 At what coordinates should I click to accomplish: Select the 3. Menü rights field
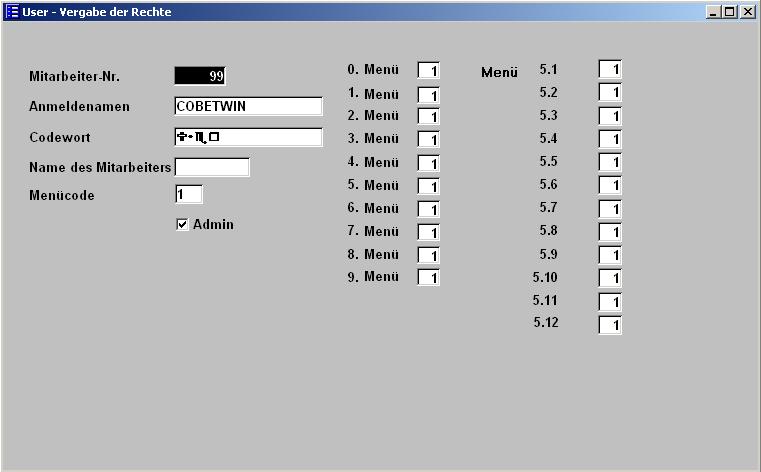click(x=428, y=140)
